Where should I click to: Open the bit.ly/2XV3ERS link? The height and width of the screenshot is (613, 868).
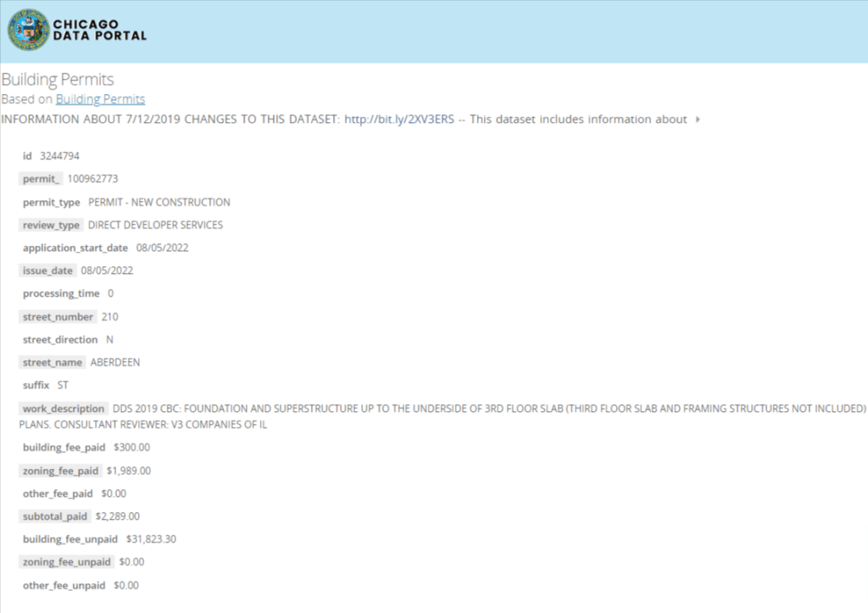[x=399, y=120]
